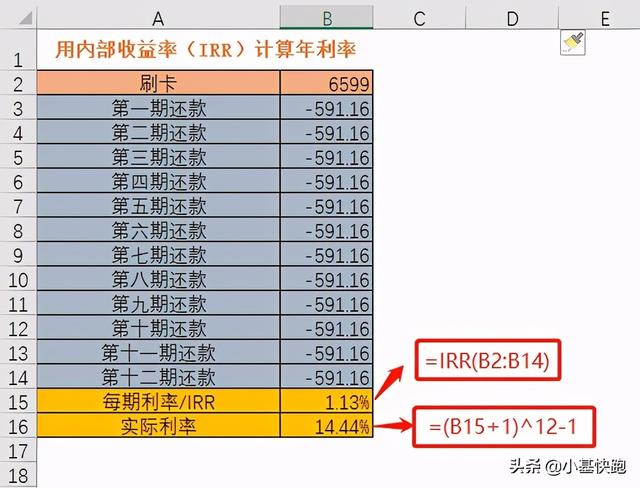
Task: Click cell 第三期还款
Action: coord(158,156)
